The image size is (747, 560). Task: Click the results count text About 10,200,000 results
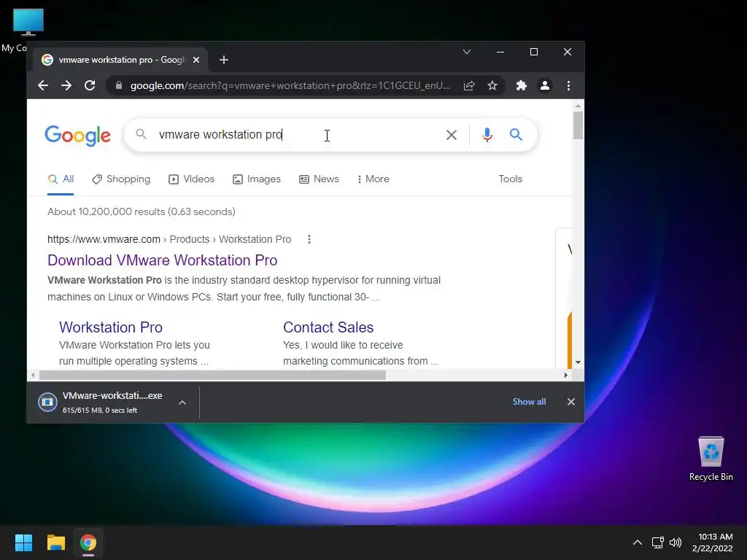point(142,212)
